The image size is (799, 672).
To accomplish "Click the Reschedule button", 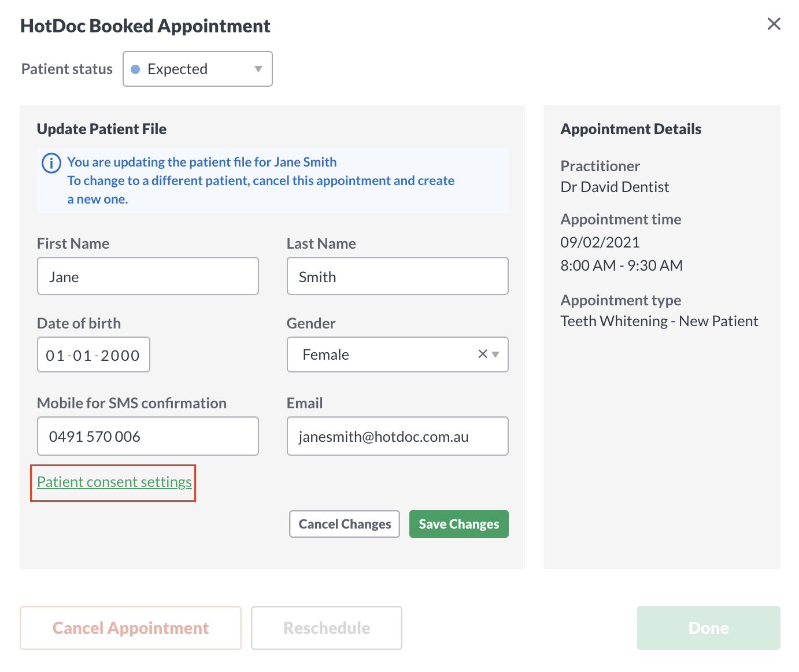I will click(x=327, y=628).
